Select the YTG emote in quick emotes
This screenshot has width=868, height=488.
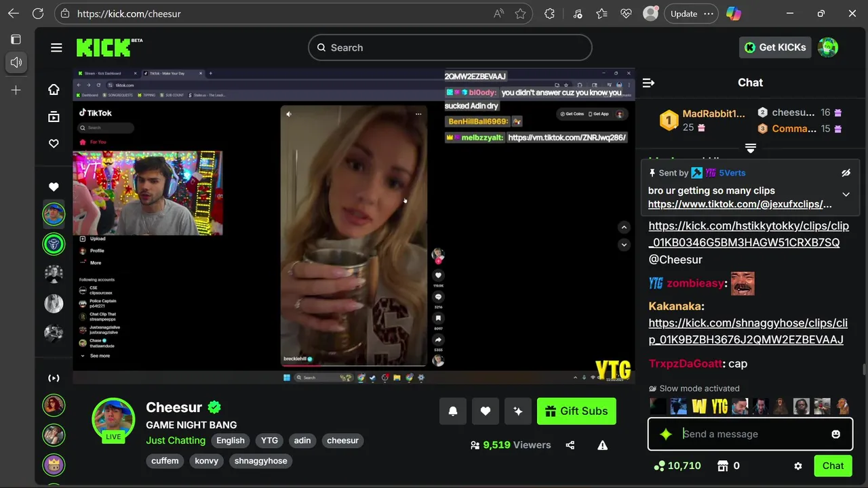(719, 406)
